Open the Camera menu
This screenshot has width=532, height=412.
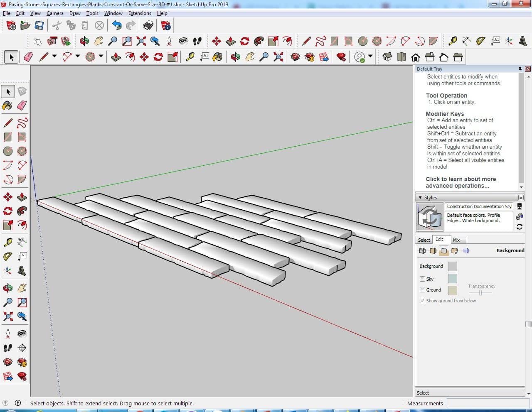coord(55,13)
